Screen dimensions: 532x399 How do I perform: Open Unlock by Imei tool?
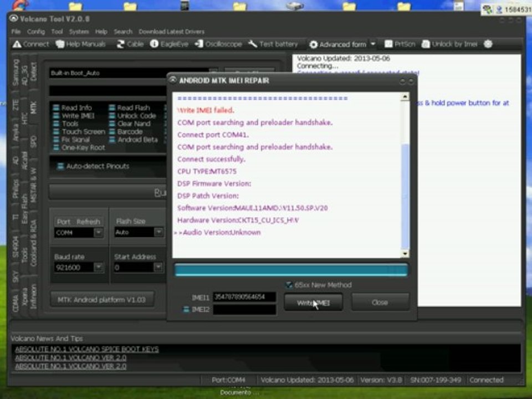[x=449, y=44]
